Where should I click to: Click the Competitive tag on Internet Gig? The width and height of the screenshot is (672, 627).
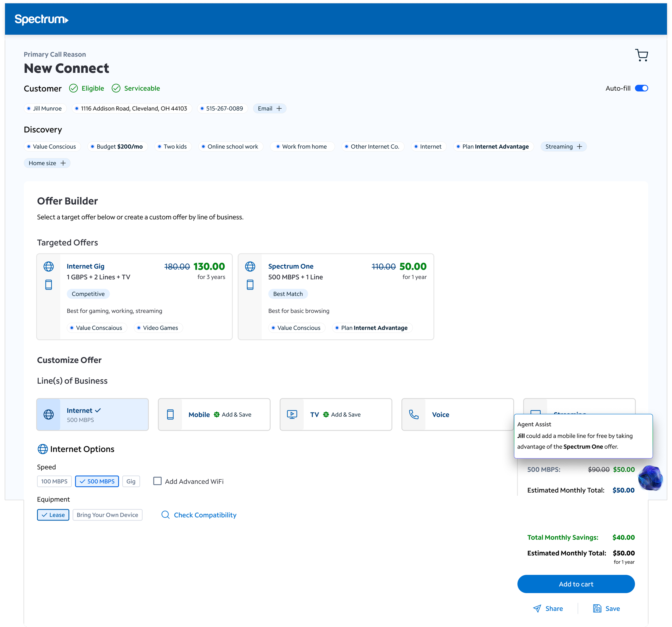pos(88,294)
